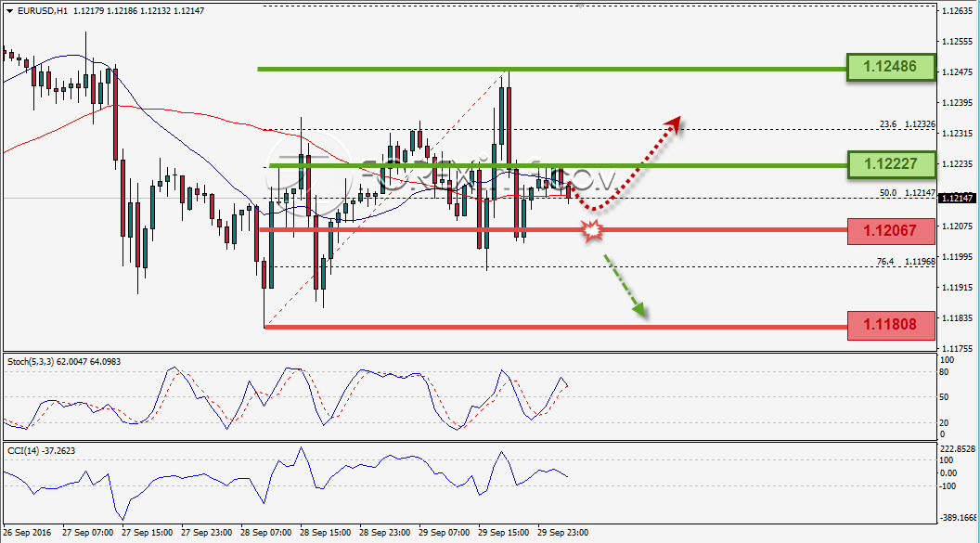
Task: Click the 1.11755 price axis value
Action: (x=957, y=349)
